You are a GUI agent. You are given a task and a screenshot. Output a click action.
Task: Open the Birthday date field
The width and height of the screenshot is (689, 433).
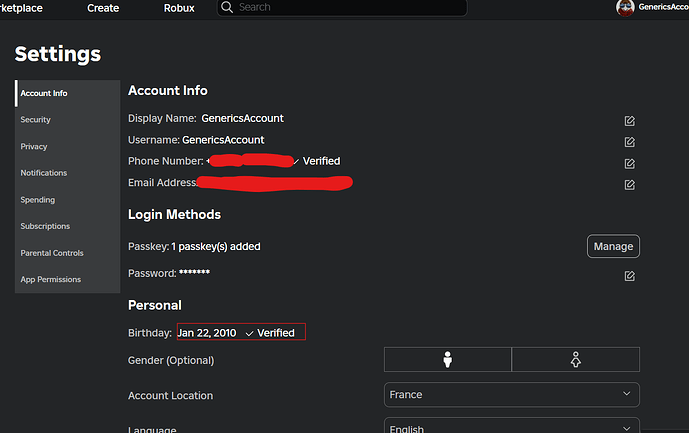coord(240,332)
